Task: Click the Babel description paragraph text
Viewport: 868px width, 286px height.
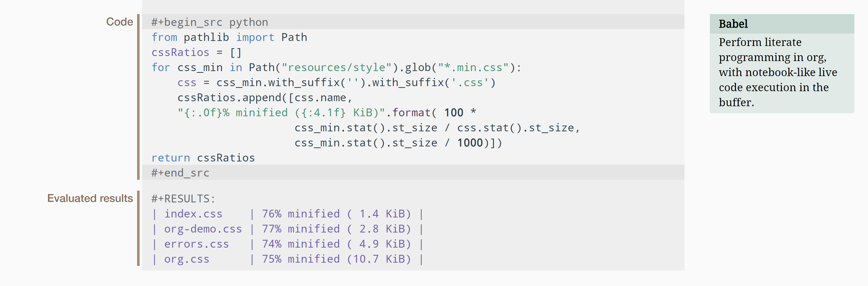Action: 777,72
